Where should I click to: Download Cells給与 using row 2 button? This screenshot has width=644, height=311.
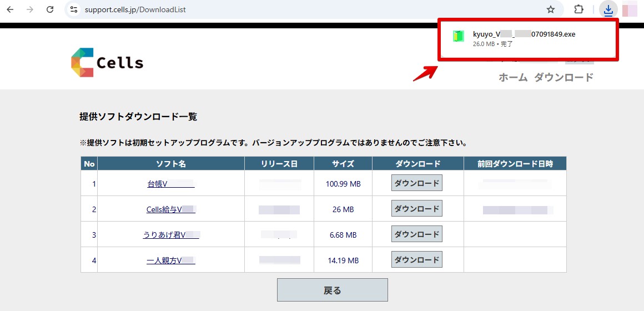click(x=416, y=208)
